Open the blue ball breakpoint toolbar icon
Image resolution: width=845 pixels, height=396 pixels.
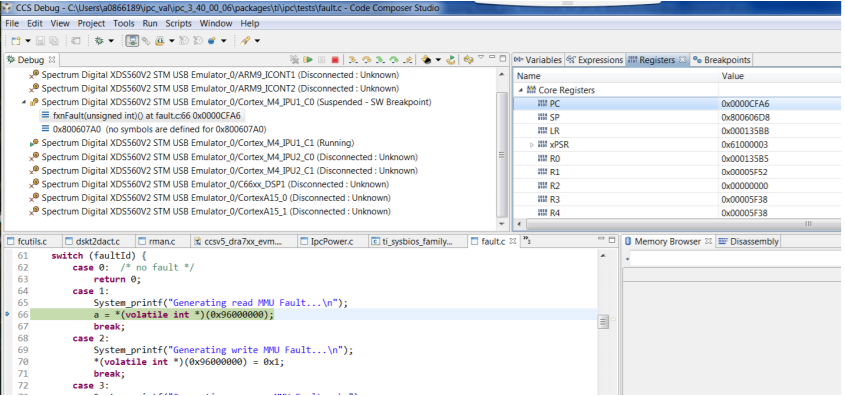coord(211,40)
